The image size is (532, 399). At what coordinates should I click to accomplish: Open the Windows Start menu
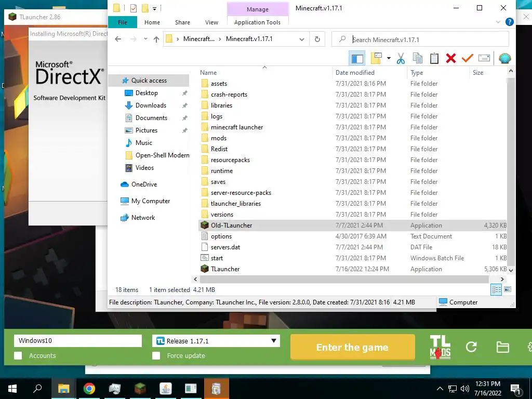point(12,389)
